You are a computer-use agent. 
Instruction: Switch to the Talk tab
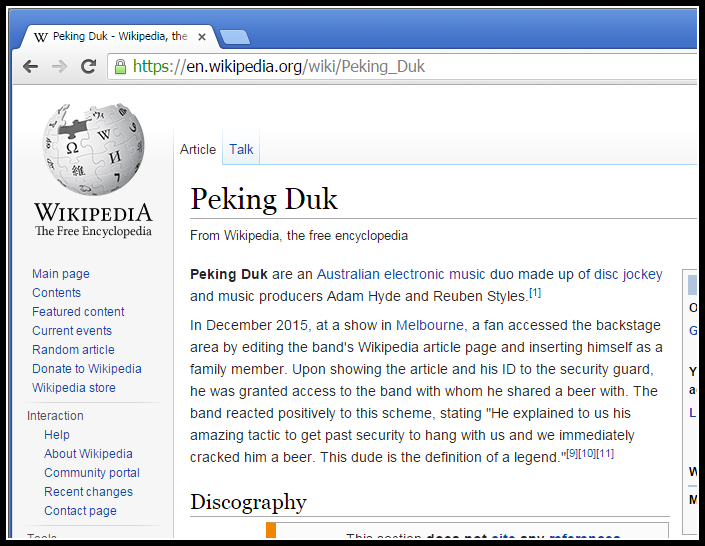241,149
